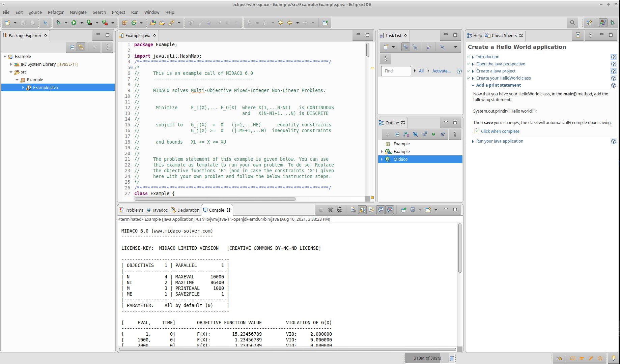
Task: Toggle Link with Editor in Package Explorer
Action: [x=81, y=47]
